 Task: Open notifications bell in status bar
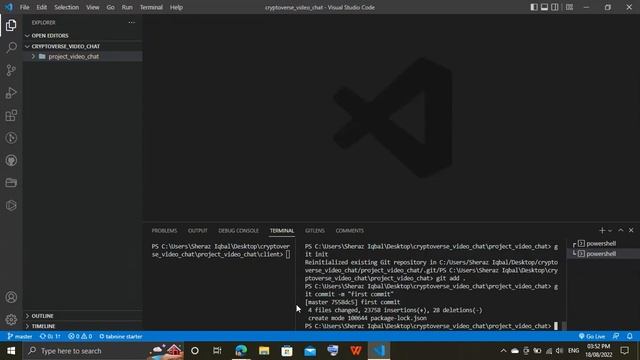click(630, 336)
